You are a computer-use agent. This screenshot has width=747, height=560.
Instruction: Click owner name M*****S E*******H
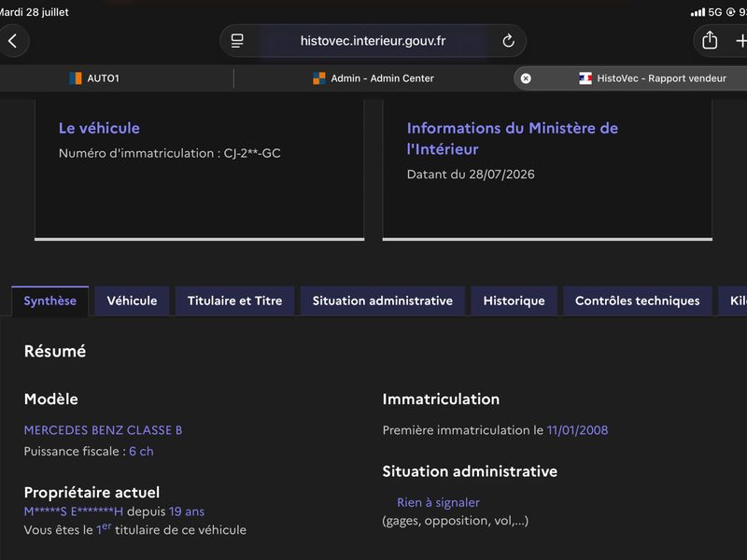click(x=74, y=511)
